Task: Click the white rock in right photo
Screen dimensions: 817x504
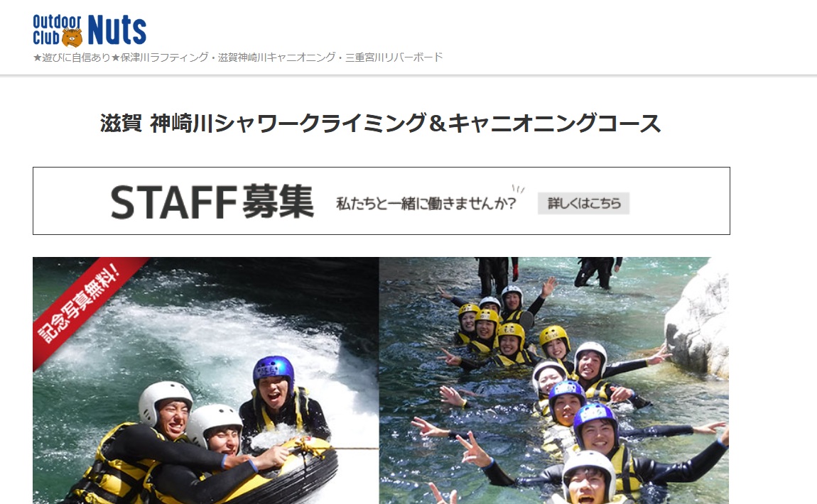Action: coord(698,319)
